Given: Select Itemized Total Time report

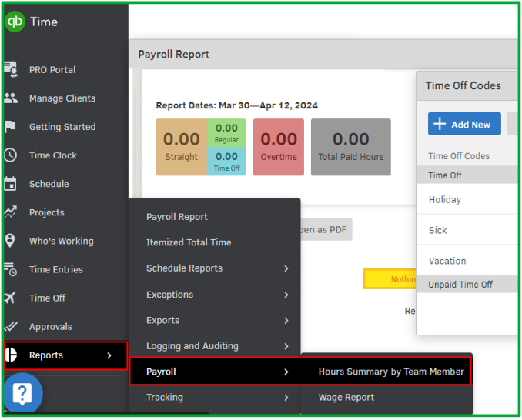Looking at the screenshot, I should [x=189, y=242].
